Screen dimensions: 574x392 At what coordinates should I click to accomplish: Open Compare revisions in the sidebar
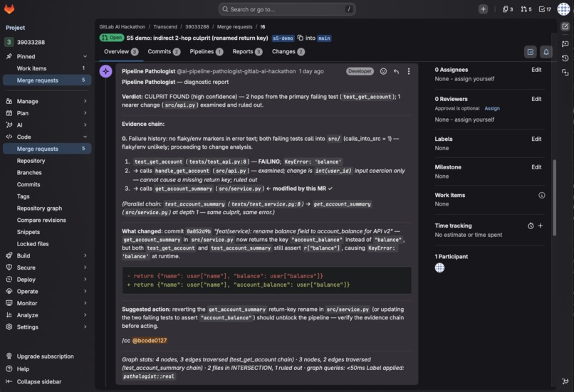[47, 220]
